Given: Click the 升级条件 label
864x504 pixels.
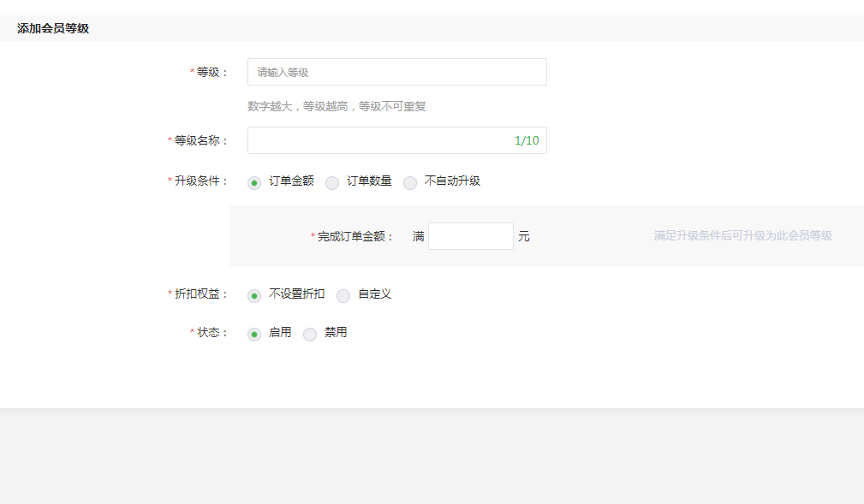Looking at the screenshot, I should pyautogui.click(x=198, y=181).
